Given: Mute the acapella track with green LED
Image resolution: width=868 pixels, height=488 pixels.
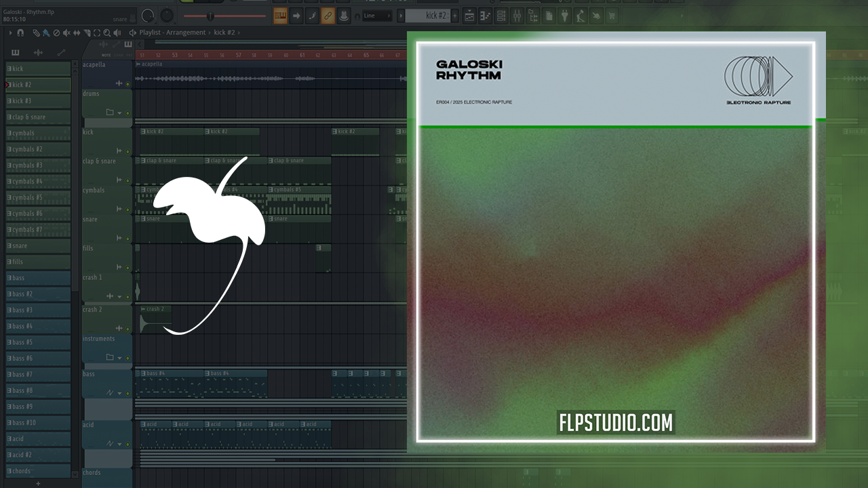Looking at the screenshot, I should [x=127, y=83].
